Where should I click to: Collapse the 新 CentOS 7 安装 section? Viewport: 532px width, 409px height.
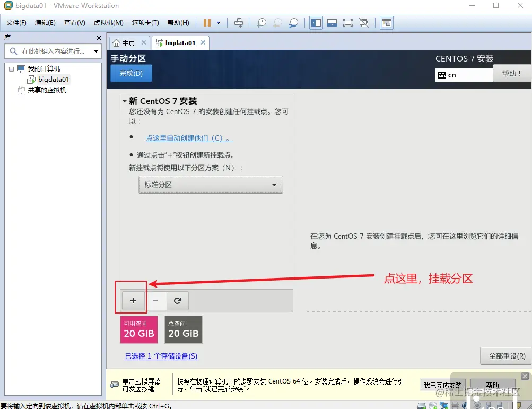125,101
